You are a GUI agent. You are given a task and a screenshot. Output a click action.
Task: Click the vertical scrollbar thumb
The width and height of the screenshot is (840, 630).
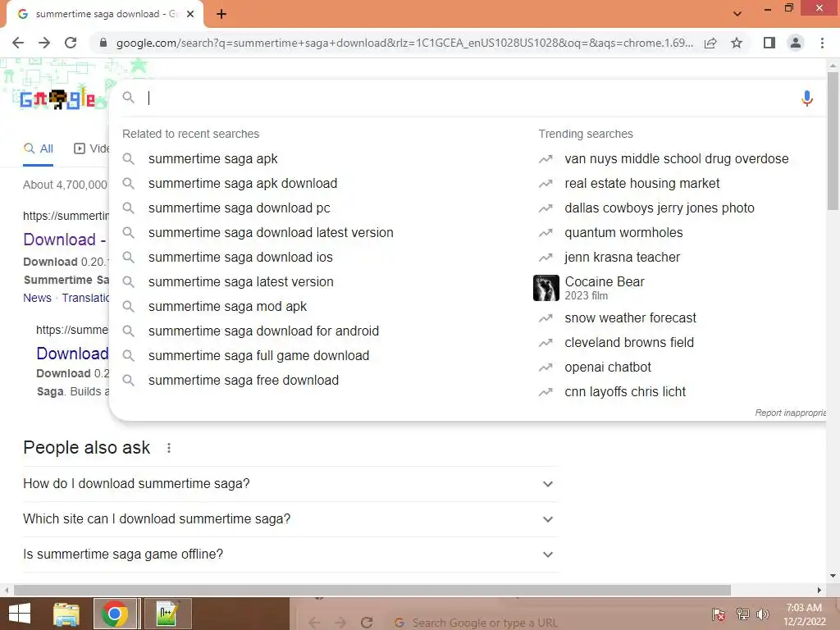point(833,140)
